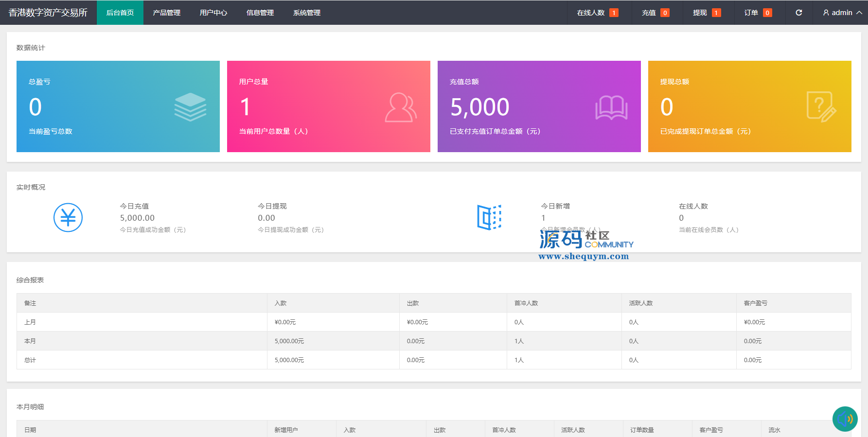Click the document icon on 提现总额 card
This screenshot has width=868, height=437.
pyautogui.click(x=821, y=107)
